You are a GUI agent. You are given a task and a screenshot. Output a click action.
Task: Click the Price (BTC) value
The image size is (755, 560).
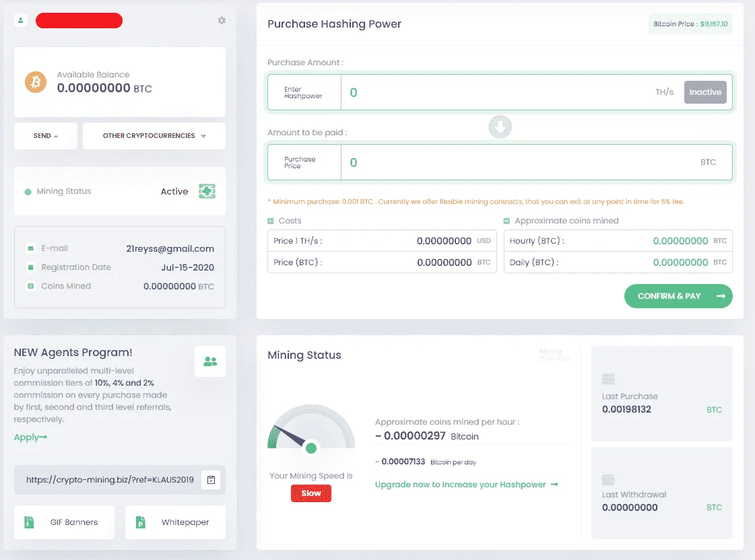click(x=445, y=262)
